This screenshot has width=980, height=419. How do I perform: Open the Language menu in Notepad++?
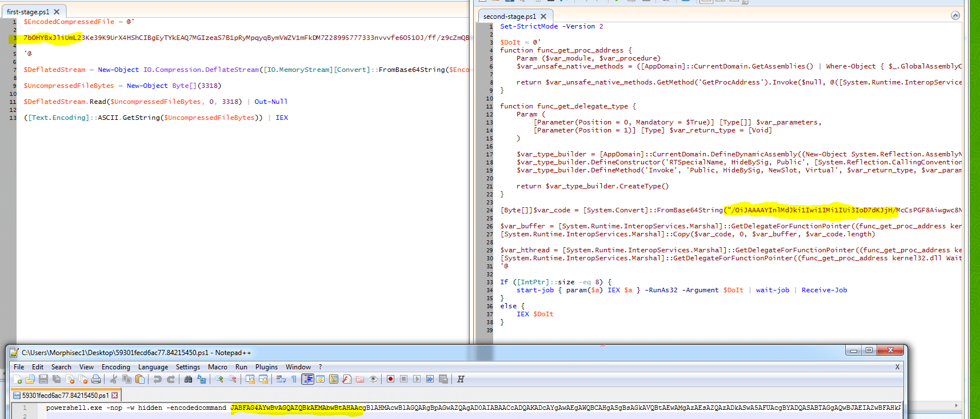point(153,367)
